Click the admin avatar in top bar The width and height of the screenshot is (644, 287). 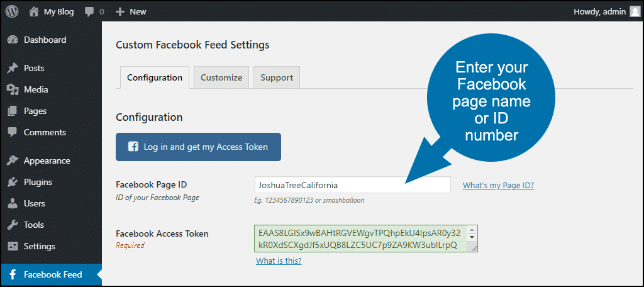pos(635,11)
